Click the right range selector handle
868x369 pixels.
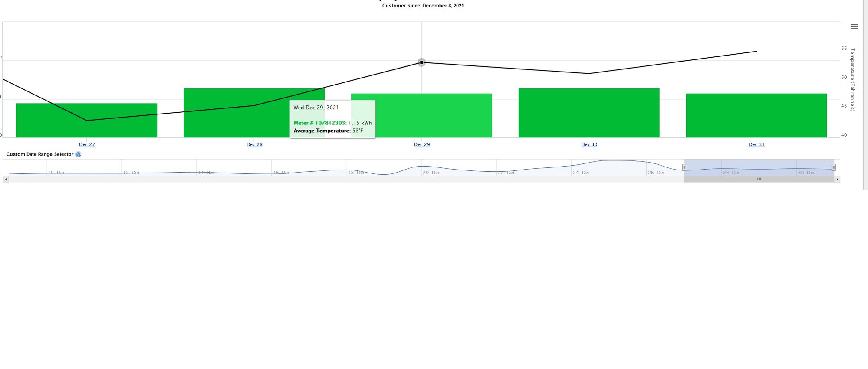coord(834,167)
